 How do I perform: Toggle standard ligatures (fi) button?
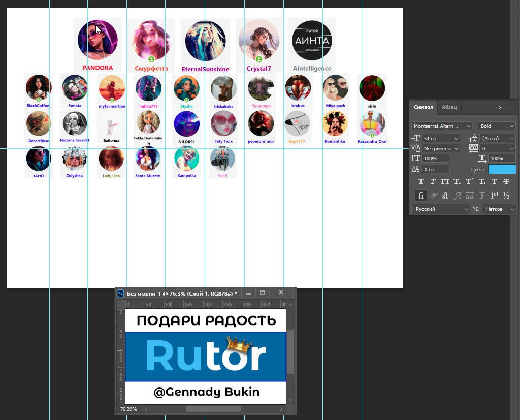420,196
